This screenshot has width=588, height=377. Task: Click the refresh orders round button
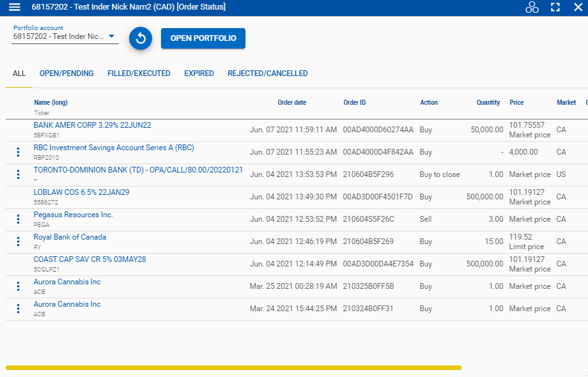tap(141, 38)
